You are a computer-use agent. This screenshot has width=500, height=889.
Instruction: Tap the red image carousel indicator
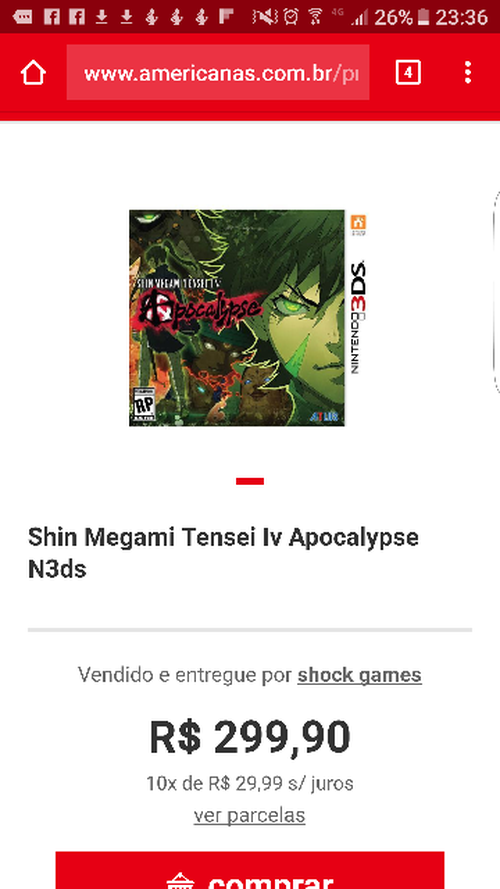tap(250, 481)
